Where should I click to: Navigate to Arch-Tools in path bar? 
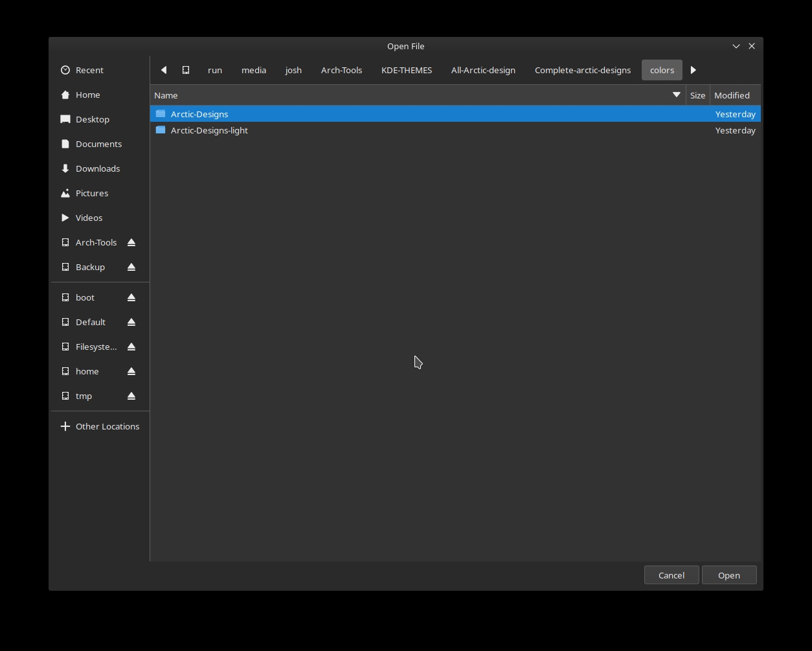tap(341, 70)
